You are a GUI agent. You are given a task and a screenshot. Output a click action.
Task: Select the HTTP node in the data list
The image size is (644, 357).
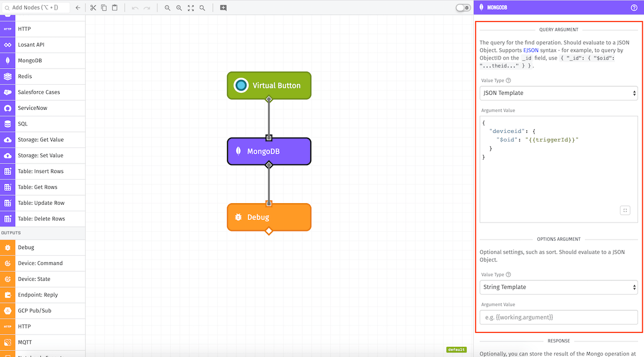point(43,29)
